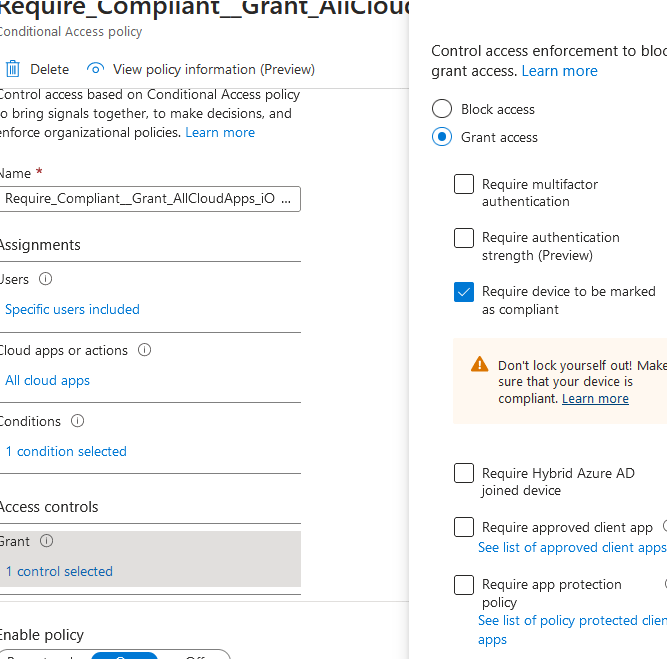Check the Require approved client app box
667x659 pixels.
(x=464, y=527)
